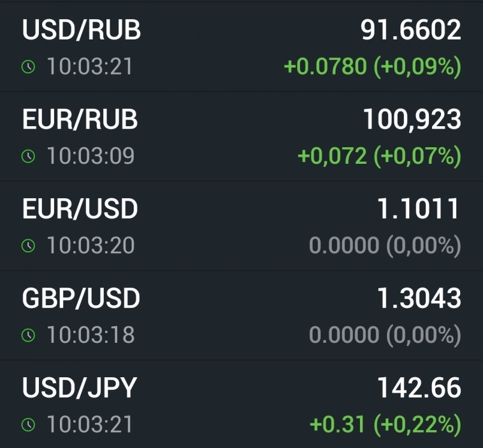Click the 10:03:09 update time
The width and height of the screenshot is (483, 448).
point(90,156)
